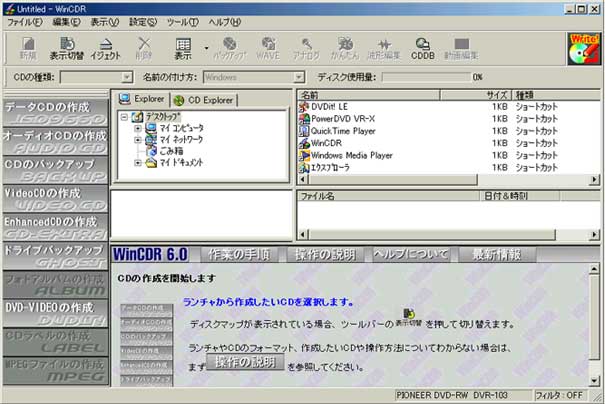The image size is (605, 404).
Task: Click the バックアップ backup toolbar icon
Action: 230,48
